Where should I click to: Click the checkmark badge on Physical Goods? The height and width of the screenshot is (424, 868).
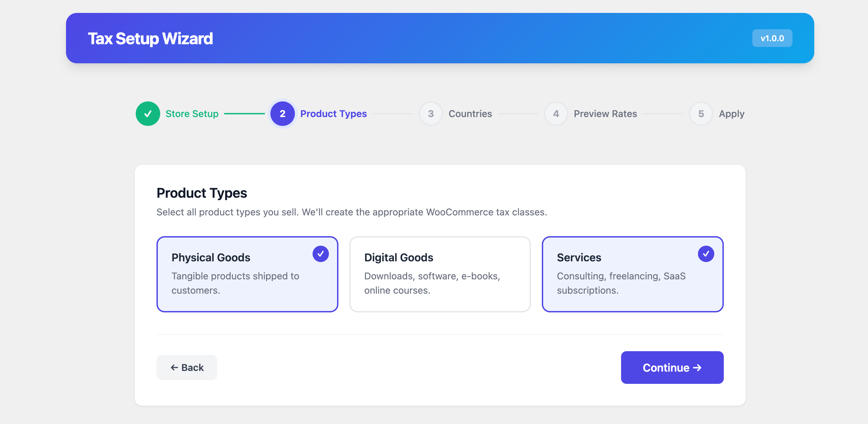(321, 254)
